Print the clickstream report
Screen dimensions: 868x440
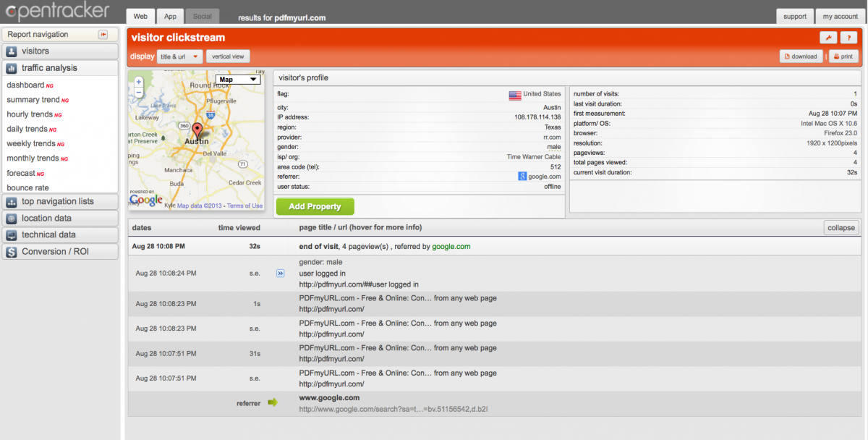tap(843, 56)
